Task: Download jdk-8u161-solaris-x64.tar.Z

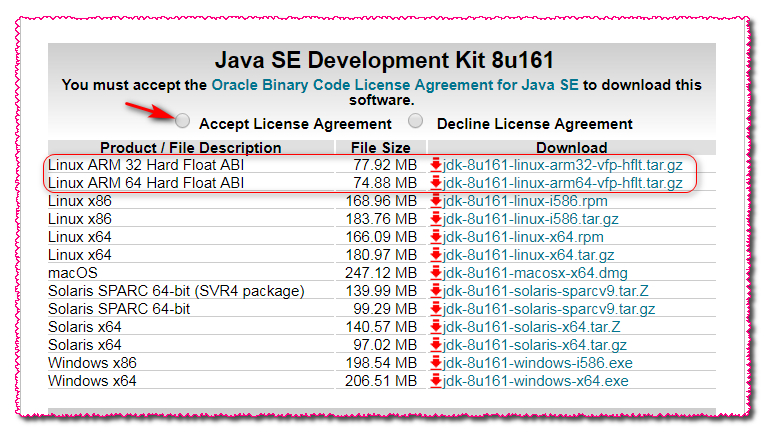Action: click(532, 327)
